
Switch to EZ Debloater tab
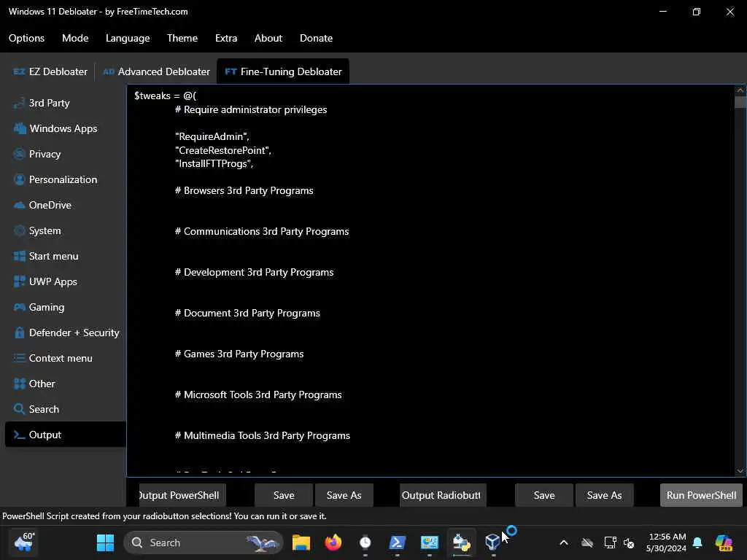50,72
